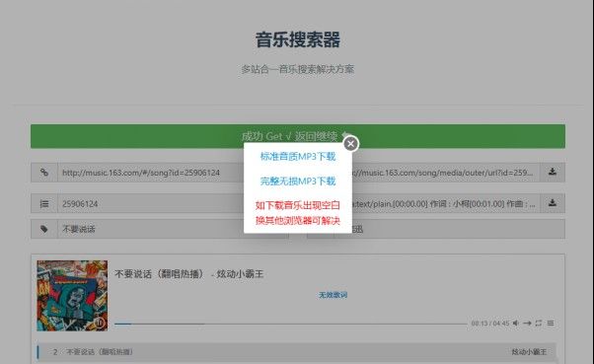Click 炫动小霸王 artist in playlist row
The height and width of the screenshot is (364, 594).
529,352
